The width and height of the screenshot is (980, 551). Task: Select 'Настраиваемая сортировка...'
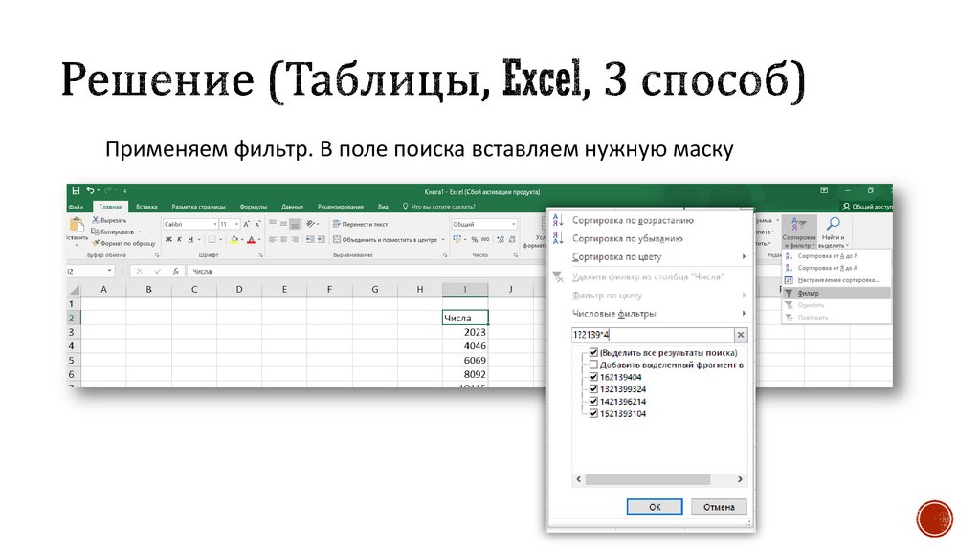pyautogui.click(x=838, y=280)
